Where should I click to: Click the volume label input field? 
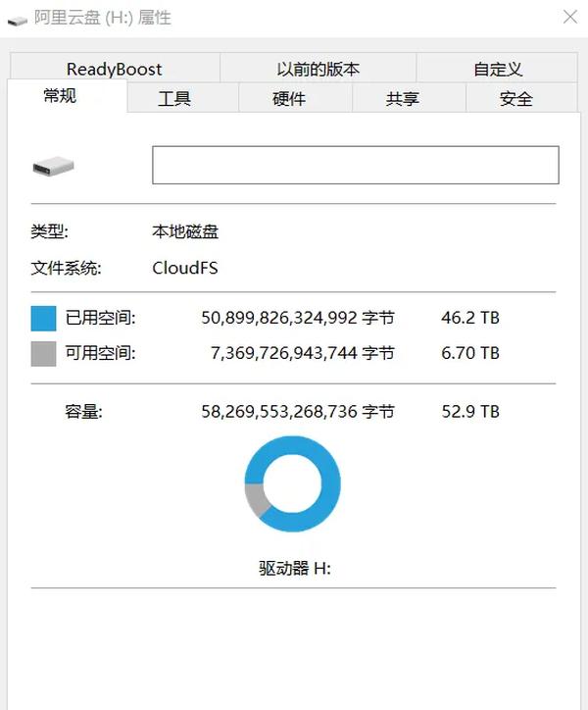coord(356,165)
